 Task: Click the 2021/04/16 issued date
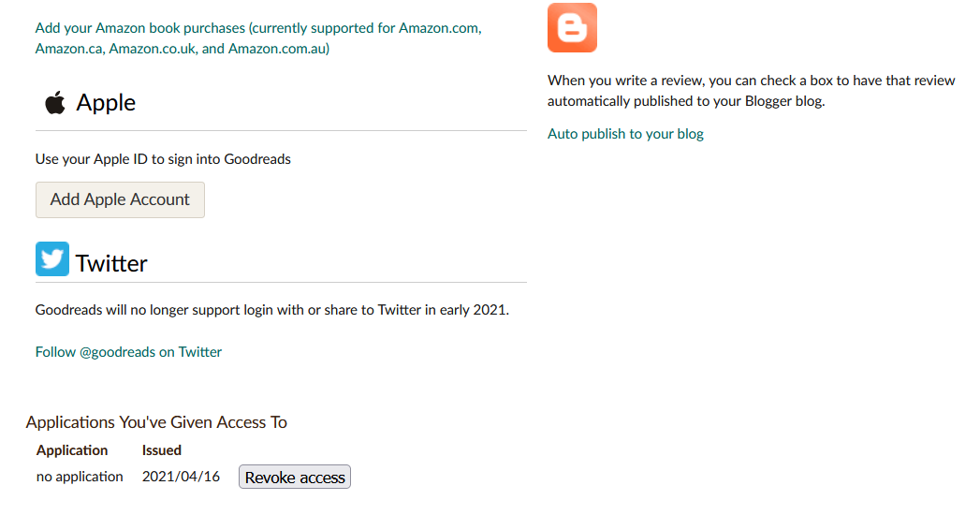pos(181,477)
